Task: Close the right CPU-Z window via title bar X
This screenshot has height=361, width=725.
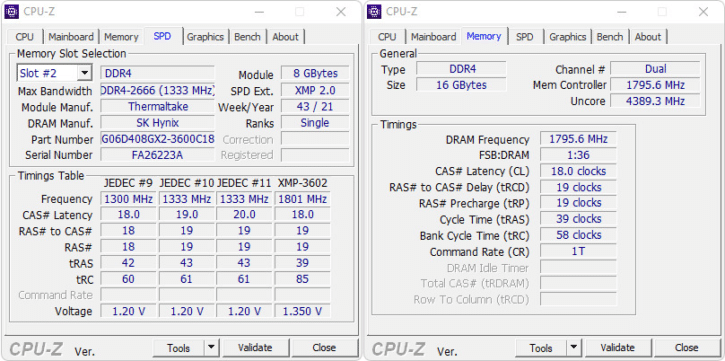Action: point(703,12)
